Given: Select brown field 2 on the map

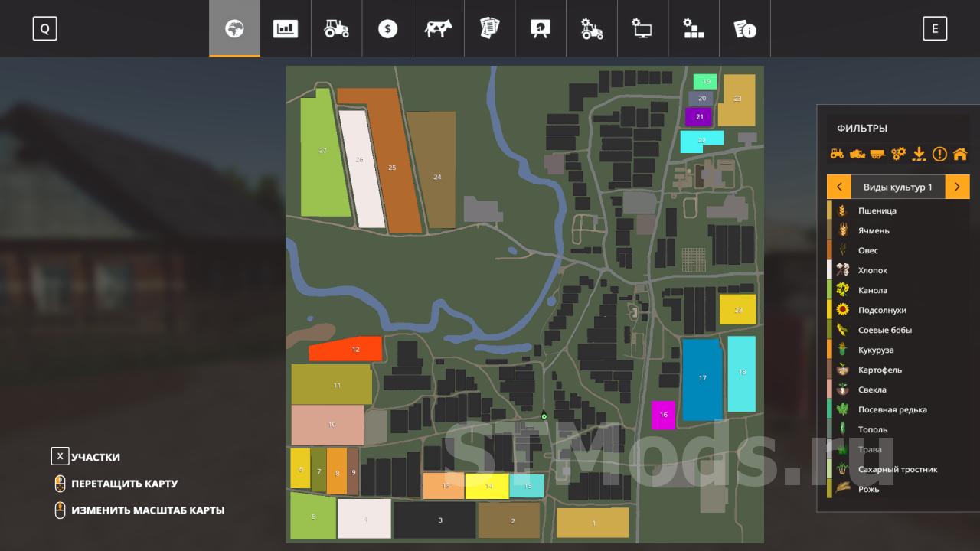Looking at the screenshot, I should (x=509, y=520).
